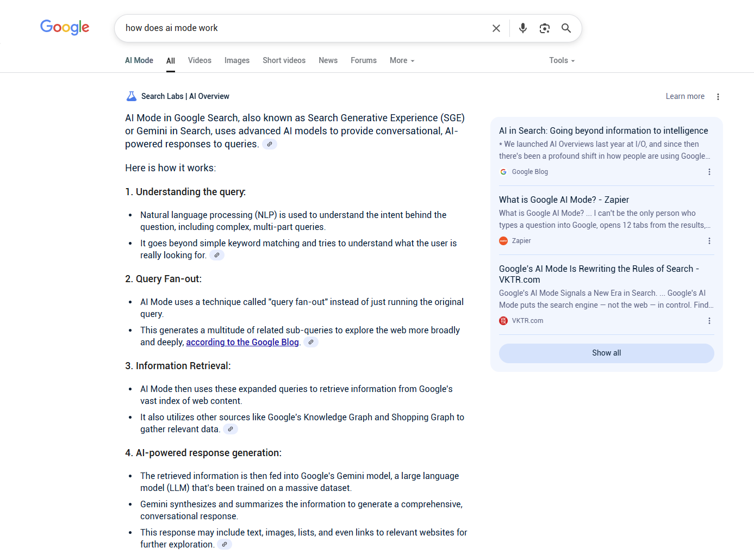Open the Videos tab
The image size is (754, 560).
click(x=200, y=60)
